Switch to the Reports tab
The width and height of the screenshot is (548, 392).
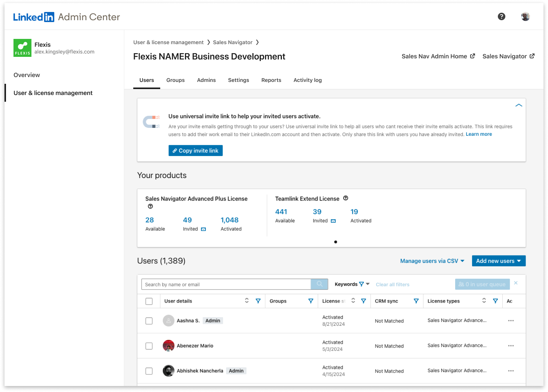click(271, 80)
